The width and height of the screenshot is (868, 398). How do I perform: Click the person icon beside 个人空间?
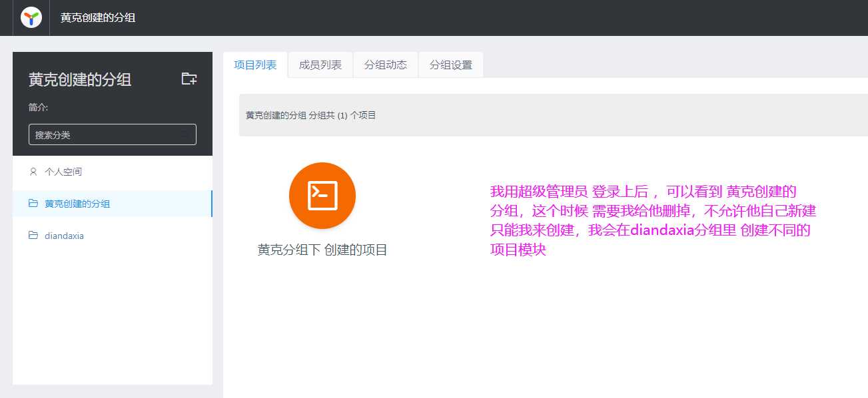click(x=33, y=172)
